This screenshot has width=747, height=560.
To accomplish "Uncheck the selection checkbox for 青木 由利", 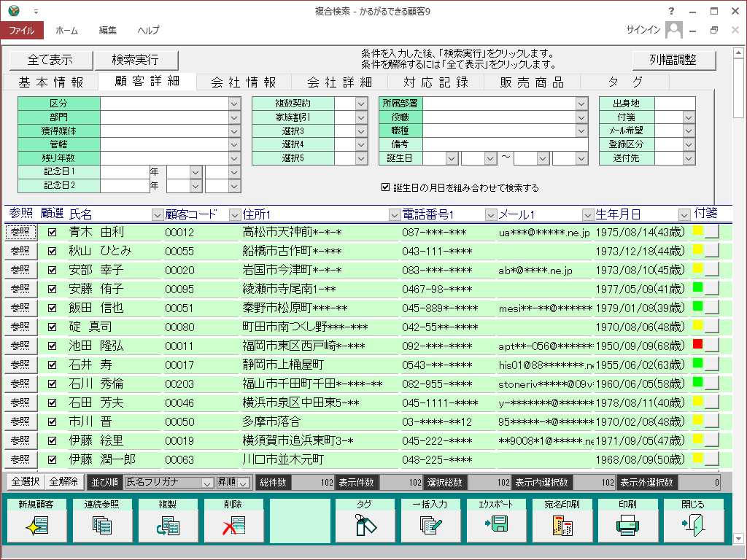I will [52, 232].
